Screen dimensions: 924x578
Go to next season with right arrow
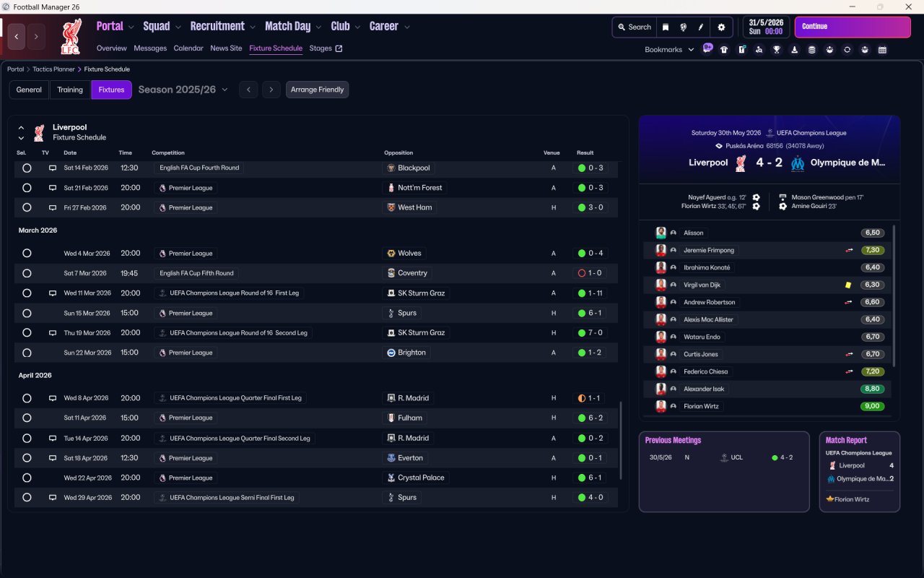[271, 90]
